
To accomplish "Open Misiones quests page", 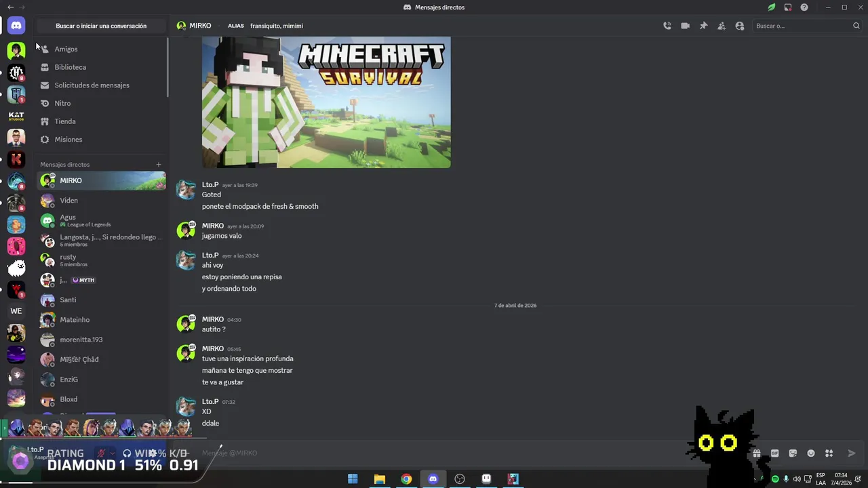I will click(x=101, y=140).
